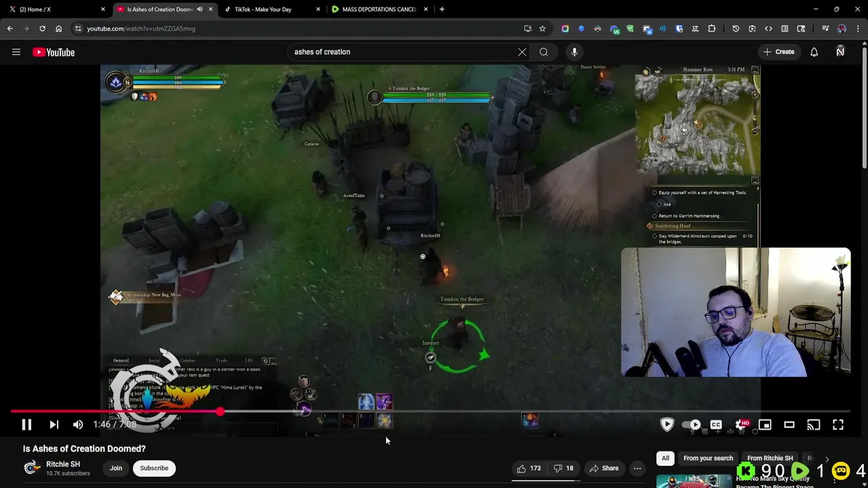This screenshot has height=488, width=868.
Task: Run search with the magnifier button
Action: coord(544,52)
